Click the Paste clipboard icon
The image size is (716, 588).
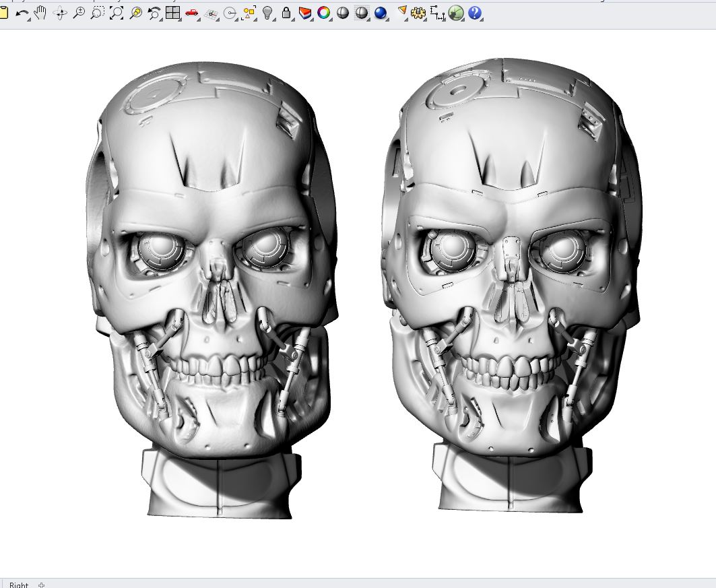pyautogui.click(x=3, y=13)
